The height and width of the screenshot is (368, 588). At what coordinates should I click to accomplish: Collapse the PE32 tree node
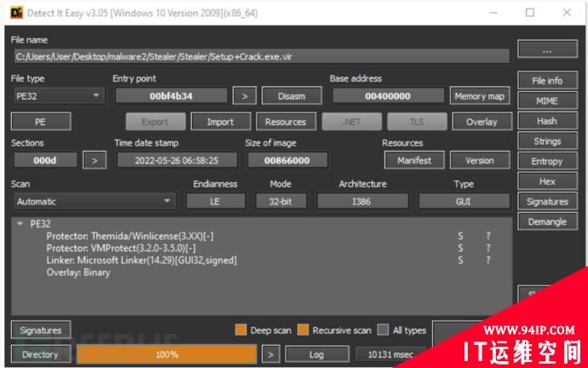pyautogui.click(x=20, y=224)
